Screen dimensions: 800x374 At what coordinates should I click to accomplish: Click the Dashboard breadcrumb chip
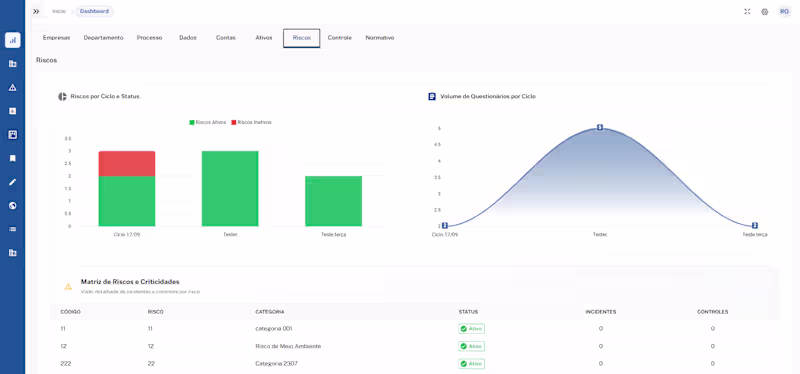click(94, 11)
